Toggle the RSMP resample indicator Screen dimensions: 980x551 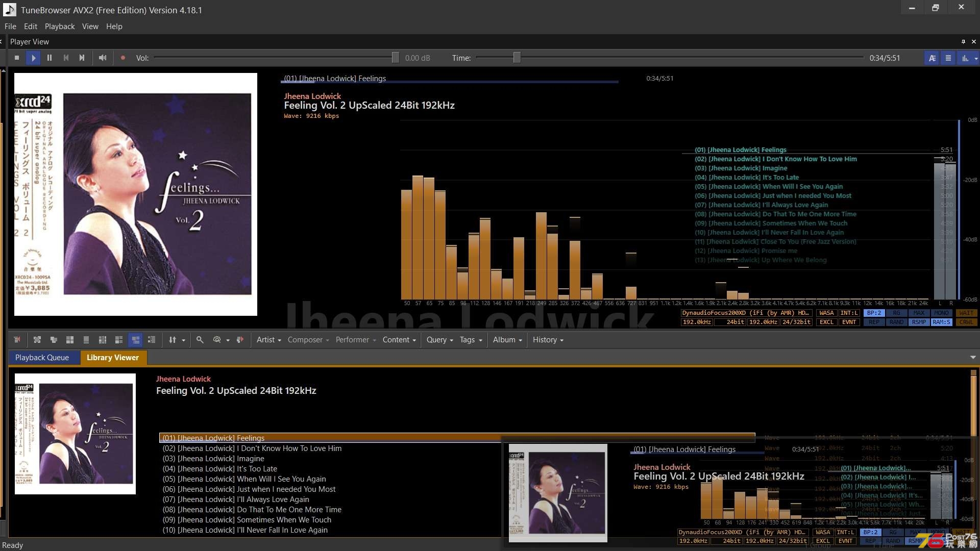pos(919,322)
